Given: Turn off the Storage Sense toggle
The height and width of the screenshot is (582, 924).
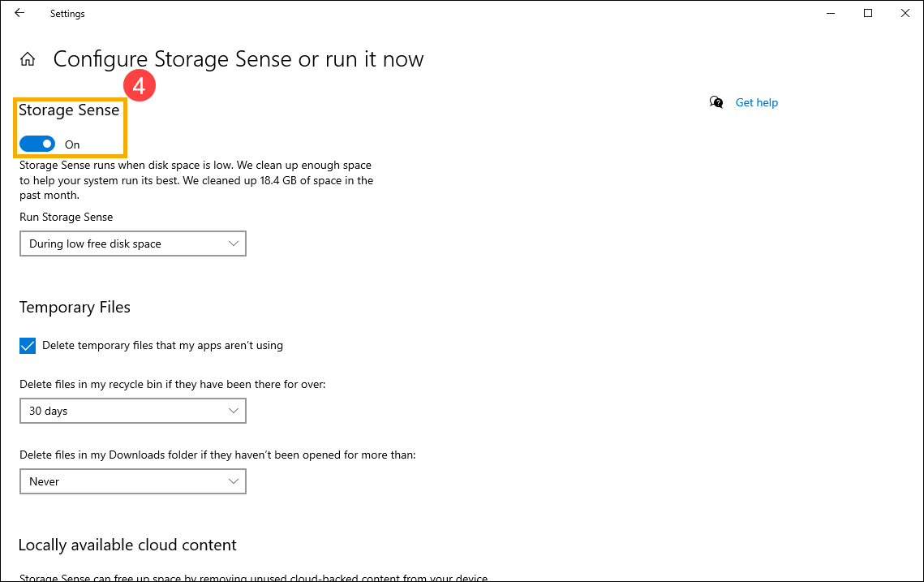Looking at the screenshot, I should (x=37, y=144).
